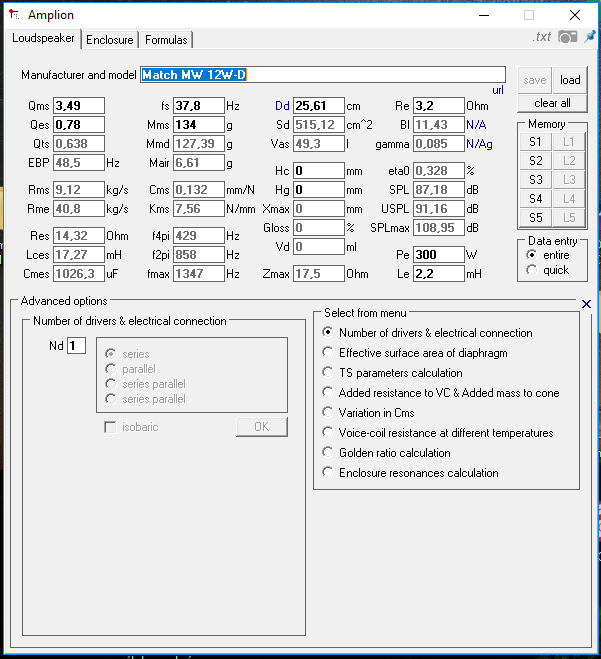Switch to the Enclosure tab
Screen dimensions: 601x659
pyautogui.click(x=110, y=40)
